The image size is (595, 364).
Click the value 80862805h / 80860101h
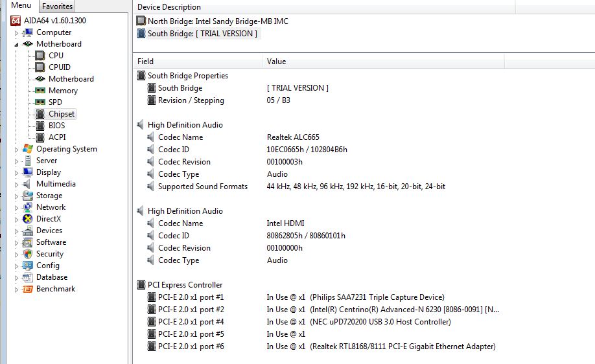(x=306, y=236)
